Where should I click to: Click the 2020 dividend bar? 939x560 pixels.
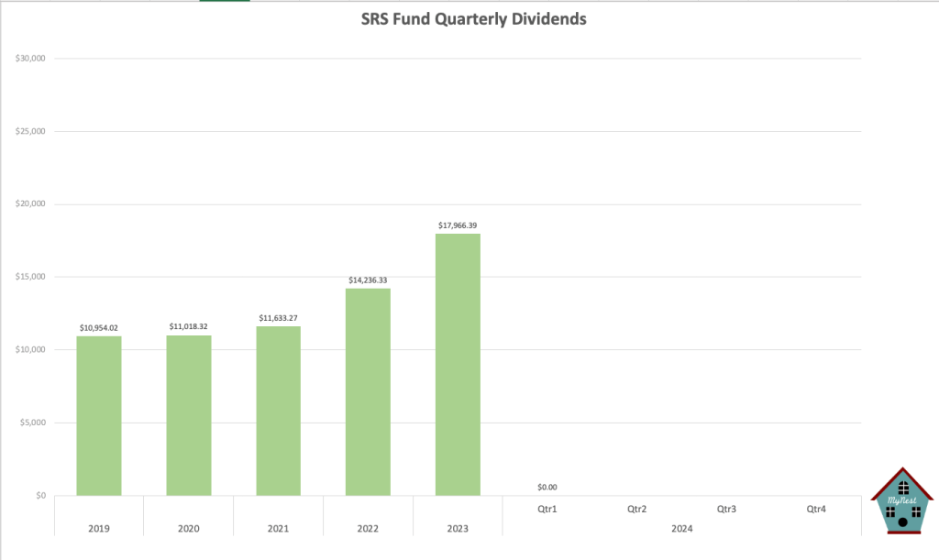click(189, 415)
